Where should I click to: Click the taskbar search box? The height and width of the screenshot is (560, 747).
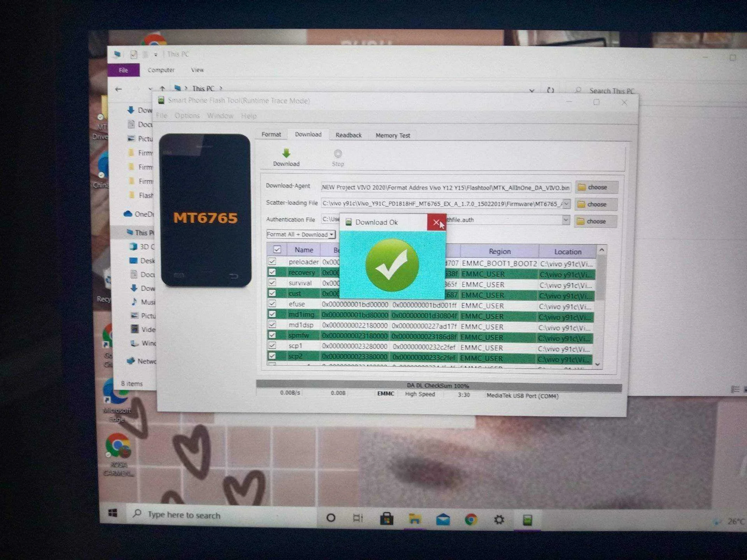tap(222, 516)
